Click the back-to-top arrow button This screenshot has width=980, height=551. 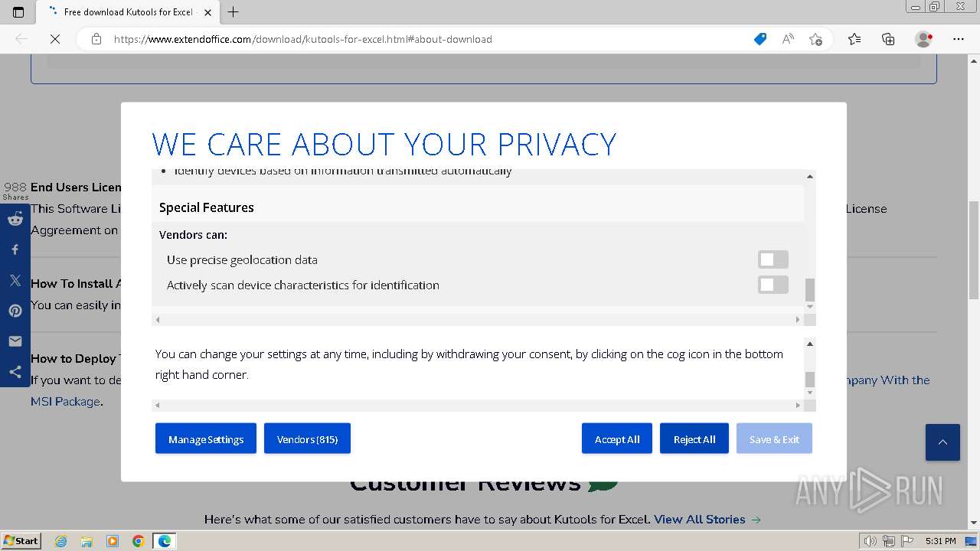pos(942,442)
